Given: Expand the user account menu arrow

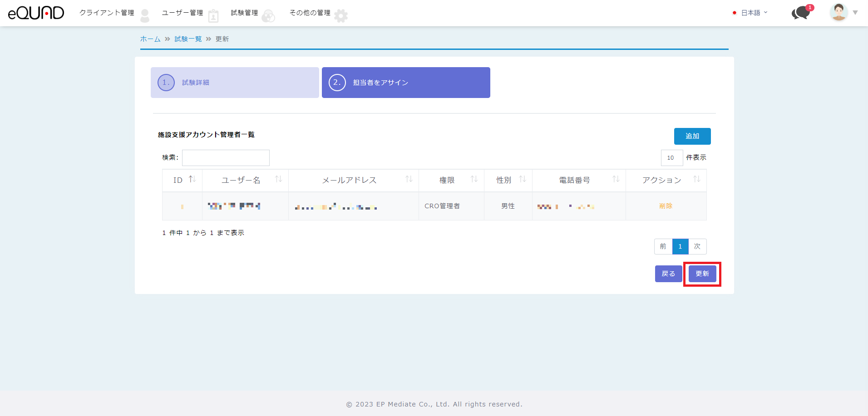Looking at the screenshot, I should [855, 13].
